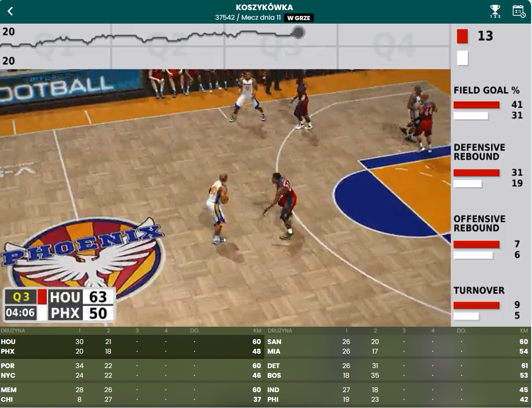The width and height of the screenshot is (532, 408).
Task: Select the DET team row
Action: pos(398,366)
